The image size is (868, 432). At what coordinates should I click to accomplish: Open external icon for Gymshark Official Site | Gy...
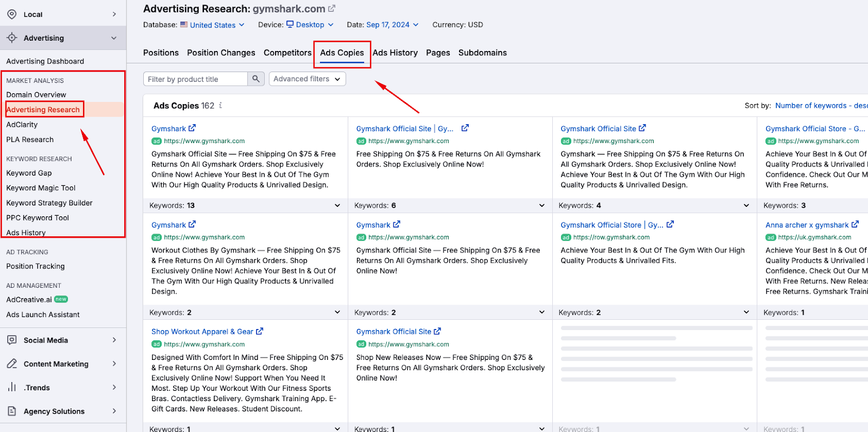pyautogui.click(x=465, y=128)
